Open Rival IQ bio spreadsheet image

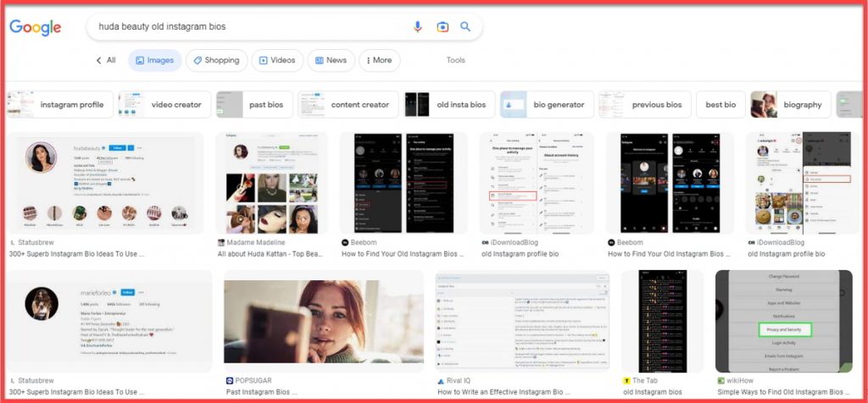click(x=522, y=321)
